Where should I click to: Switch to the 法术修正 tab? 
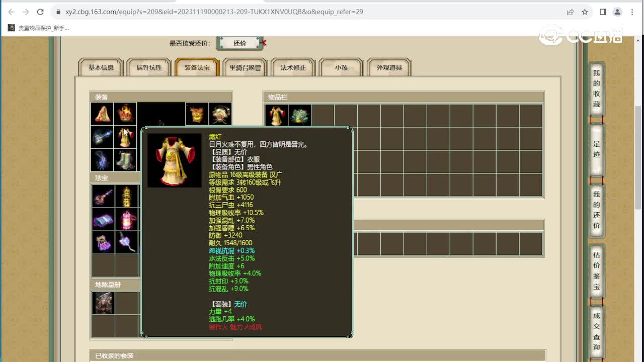pos(293,67)
